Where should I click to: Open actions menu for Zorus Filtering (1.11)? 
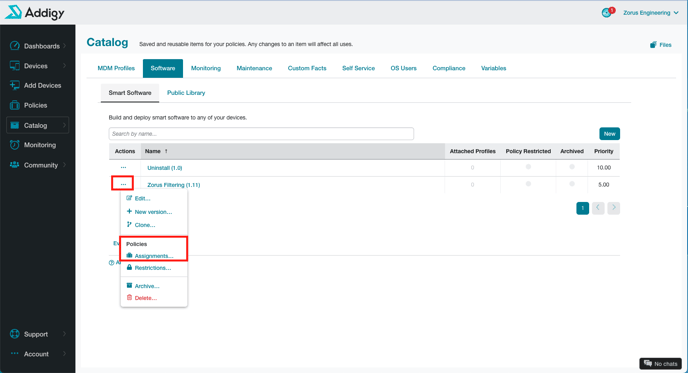point(123,184)
